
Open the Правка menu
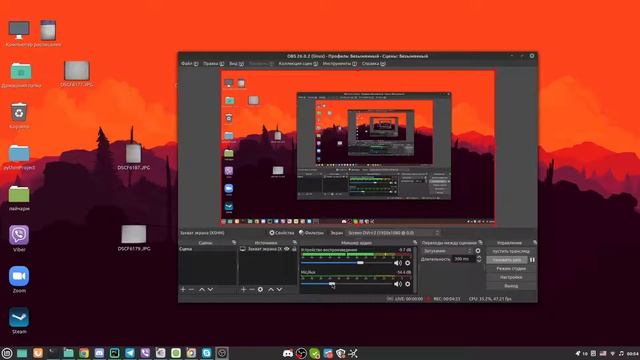tap(213, 64)
